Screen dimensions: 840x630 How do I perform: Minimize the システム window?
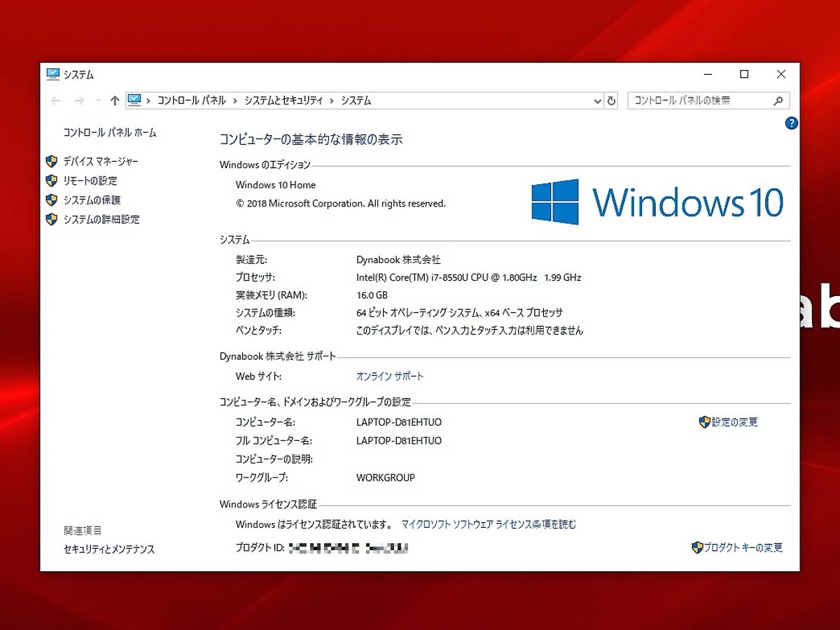pos(709,74)
